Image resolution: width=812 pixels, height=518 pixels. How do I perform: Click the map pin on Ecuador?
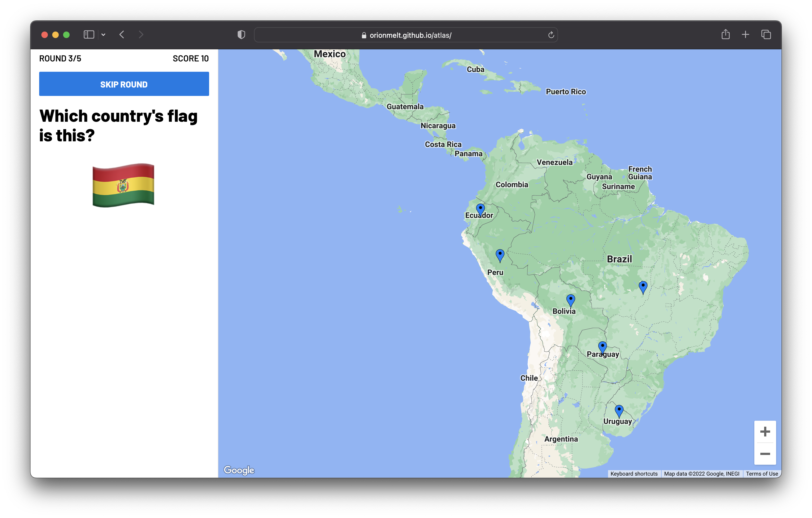(480, 209)
